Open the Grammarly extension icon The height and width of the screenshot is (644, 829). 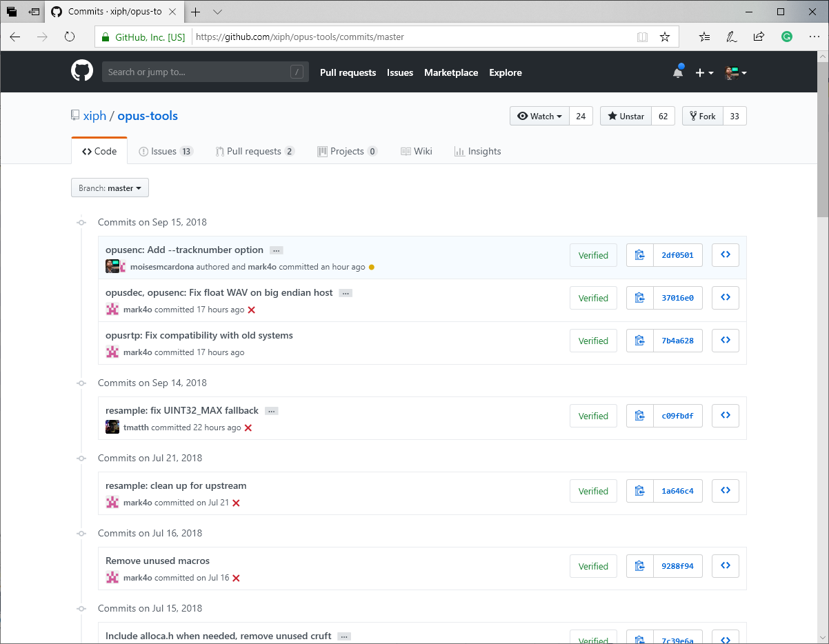pos(786,37)
